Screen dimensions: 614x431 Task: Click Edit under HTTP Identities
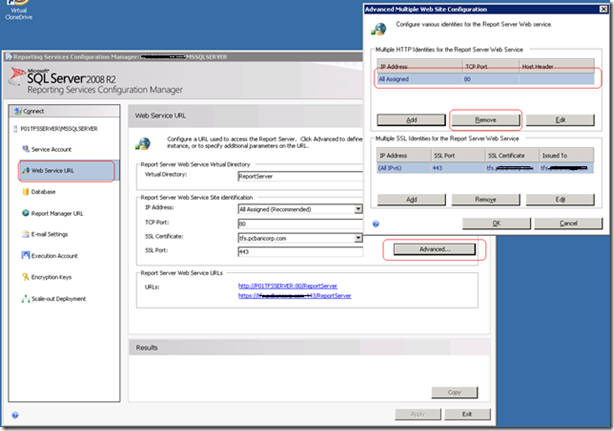point(560,120)
